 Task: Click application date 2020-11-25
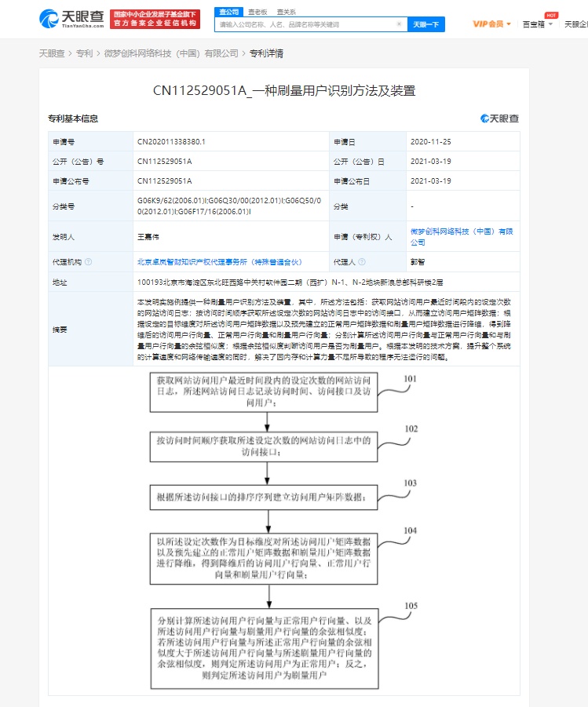(430, 141)
